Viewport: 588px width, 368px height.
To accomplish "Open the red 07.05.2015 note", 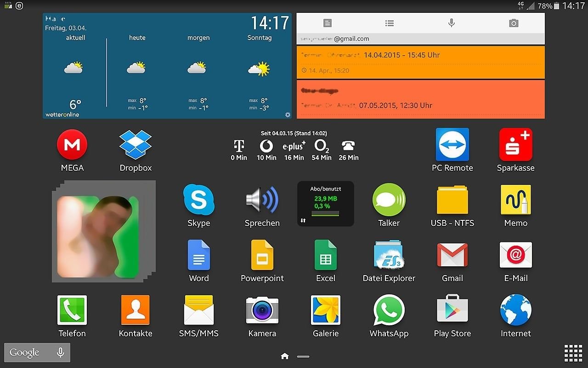I will click(x=421, y=99).
